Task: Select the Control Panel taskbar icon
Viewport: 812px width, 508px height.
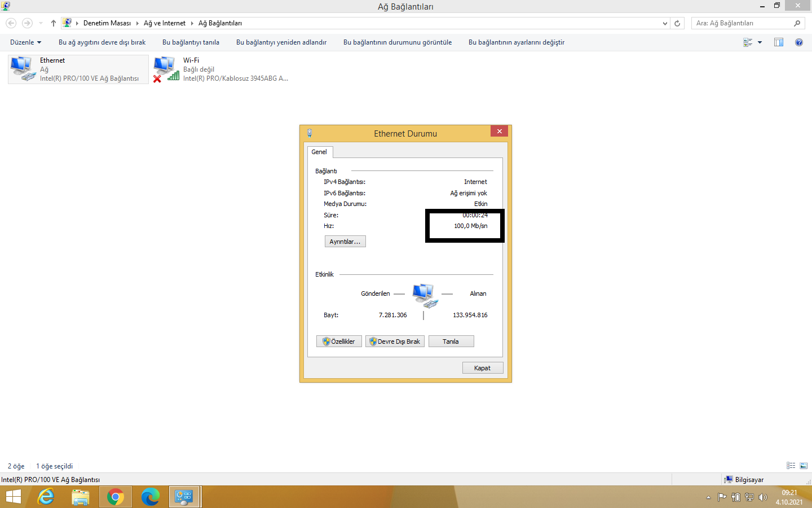Action: tap(184, 497)
